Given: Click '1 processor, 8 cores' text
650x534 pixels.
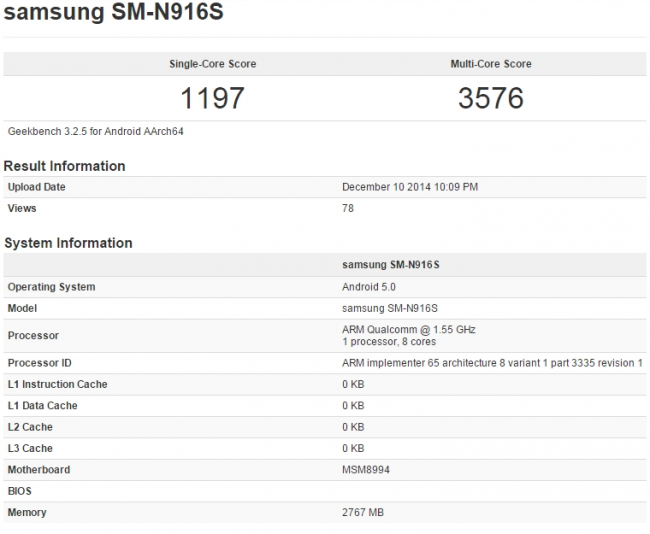Looking at the screenshot, I should (x=389, y=342).
